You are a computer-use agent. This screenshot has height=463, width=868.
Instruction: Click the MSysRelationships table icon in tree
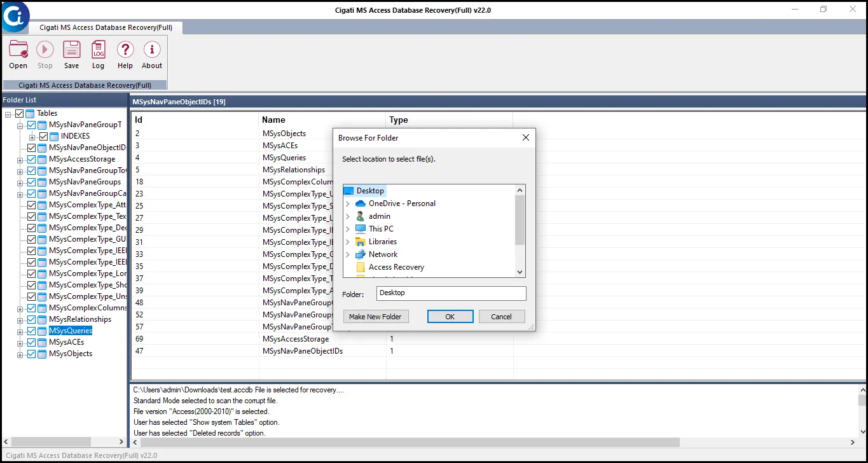pyautogui.click(x=42, y=319)
